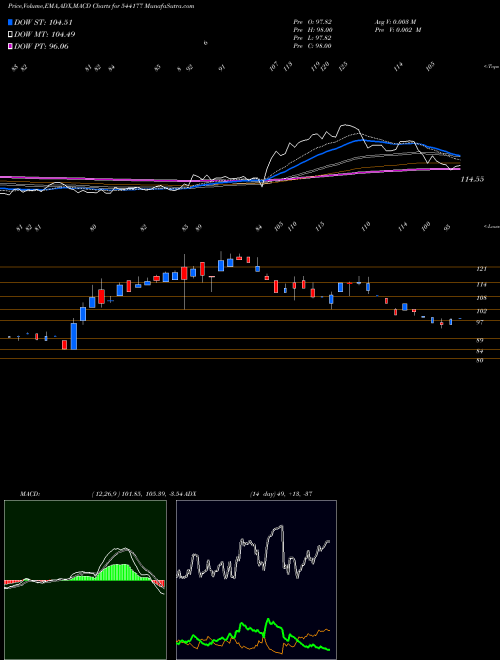Screen dimensions: 500x660
Task: Click the Avg V: 0.003 M value
Action: (394, 22)
